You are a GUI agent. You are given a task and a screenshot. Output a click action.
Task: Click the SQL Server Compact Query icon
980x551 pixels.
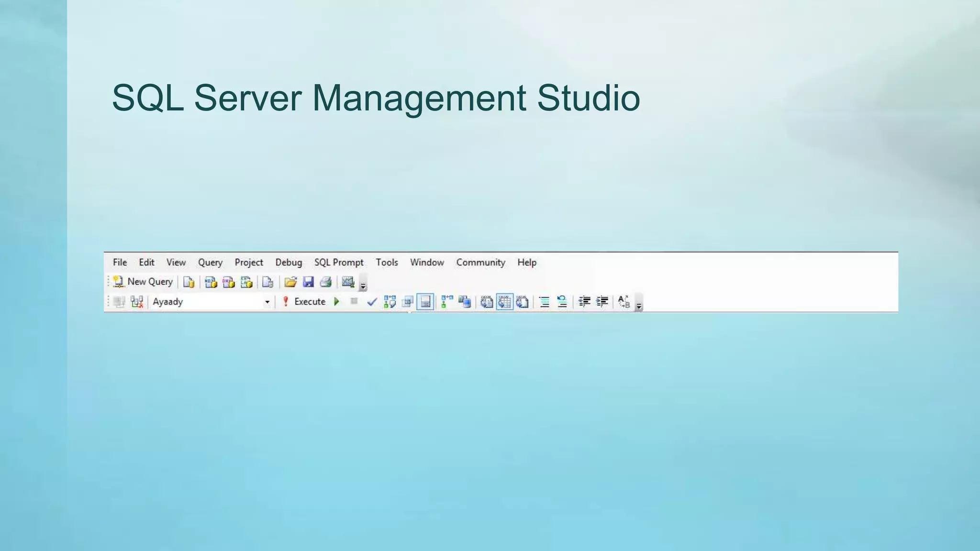[268, 282]
